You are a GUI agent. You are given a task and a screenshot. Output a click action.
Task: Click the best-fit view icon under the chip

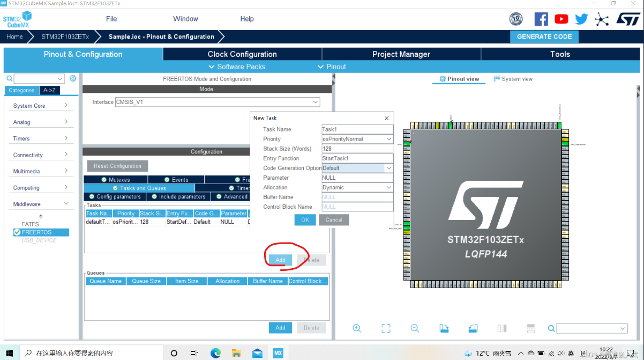coord(386,328)
